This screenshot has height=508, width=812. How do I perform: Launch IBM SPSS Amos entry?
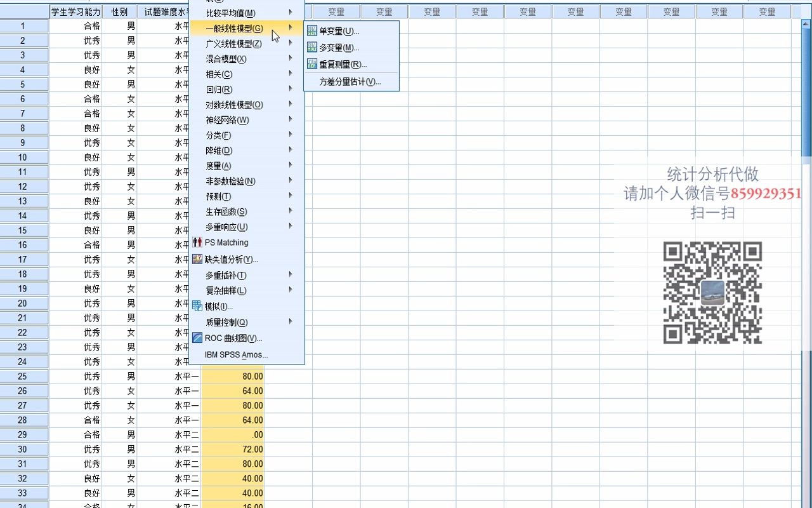247,355
